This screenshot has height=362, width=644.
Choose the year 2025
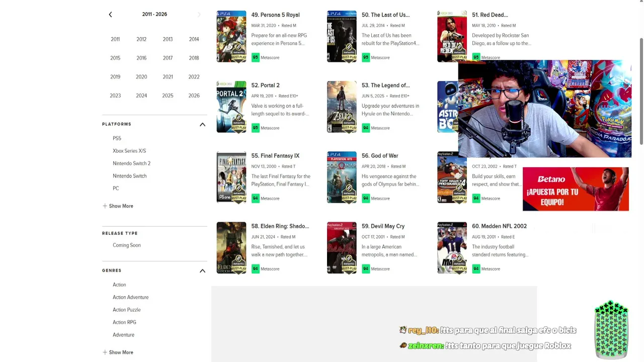pyautogui.click(x=168, y=96)
